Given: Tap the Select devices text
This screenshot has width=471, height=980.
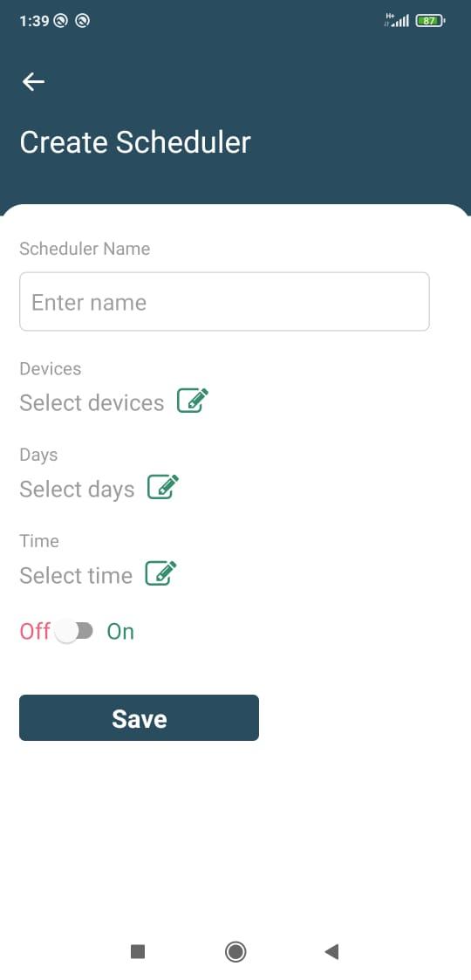Looking at the screenshot, I should 92,402.
